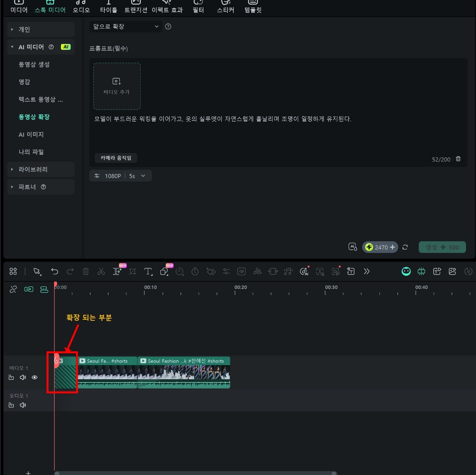Select the 오디오 panel icon
476x475 pixels.
coord(81,6)
